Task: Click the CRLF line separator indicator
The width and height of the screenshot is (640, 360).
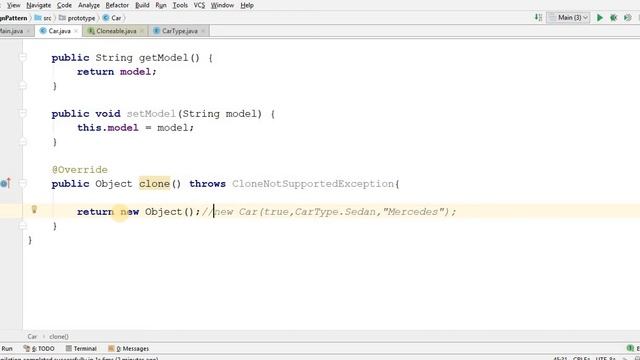Action: point(581,358)
